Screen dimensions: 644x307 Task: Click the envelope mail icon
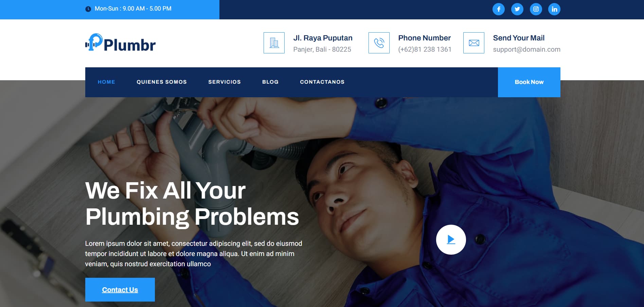pyautogui.click(x=474, y=43)
